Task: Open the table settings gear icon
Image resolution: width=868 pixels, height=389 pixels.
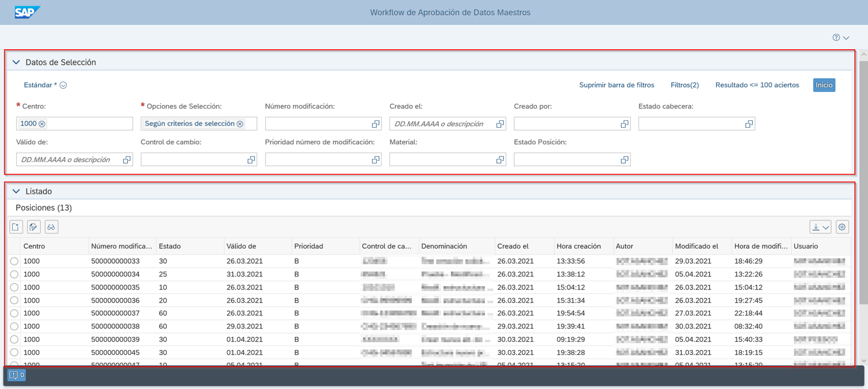Action: point(842,227)
